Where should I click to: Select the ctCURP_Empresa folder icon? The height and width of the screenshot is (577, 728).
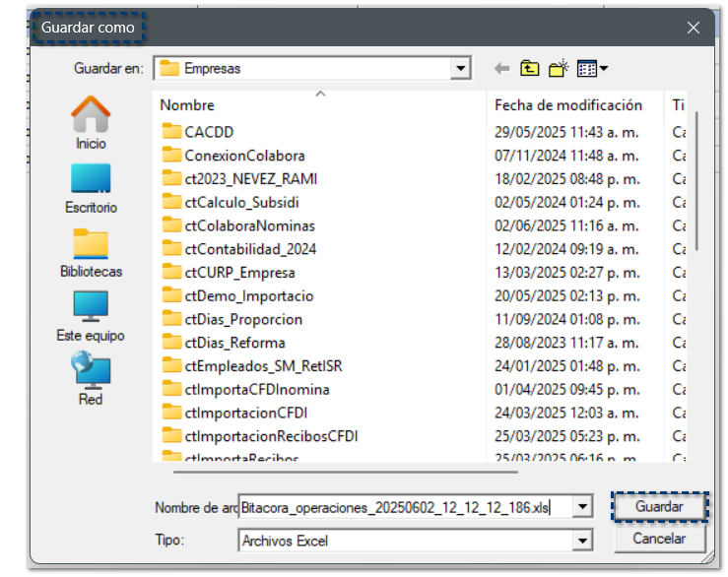coord(171,272)
